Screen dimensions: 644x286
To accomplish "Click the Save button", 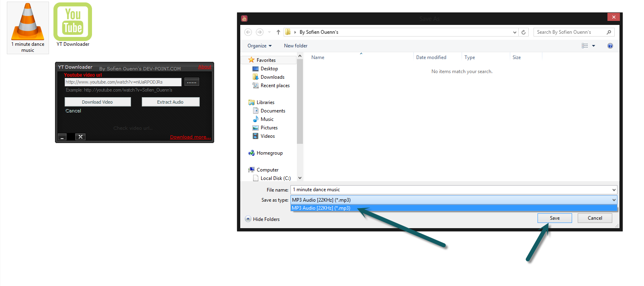I will point(555,218).
